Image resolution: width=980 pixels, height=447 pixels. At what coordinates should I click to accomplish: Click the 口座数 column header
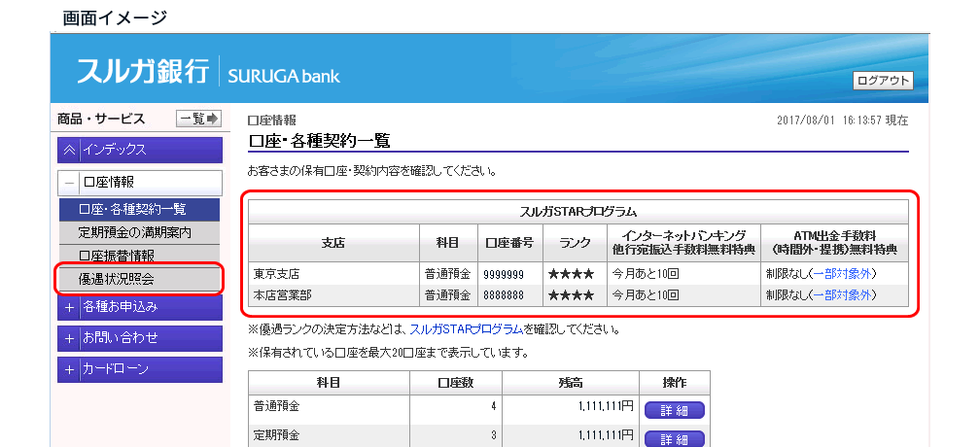pos(456,383)
